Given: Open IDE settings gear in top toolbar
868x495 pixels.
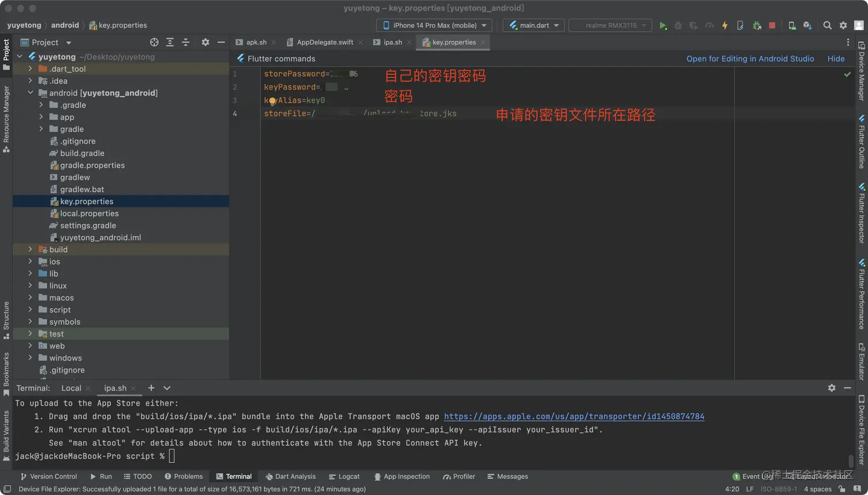Looking at the screenshot, I should click(843, 25).
